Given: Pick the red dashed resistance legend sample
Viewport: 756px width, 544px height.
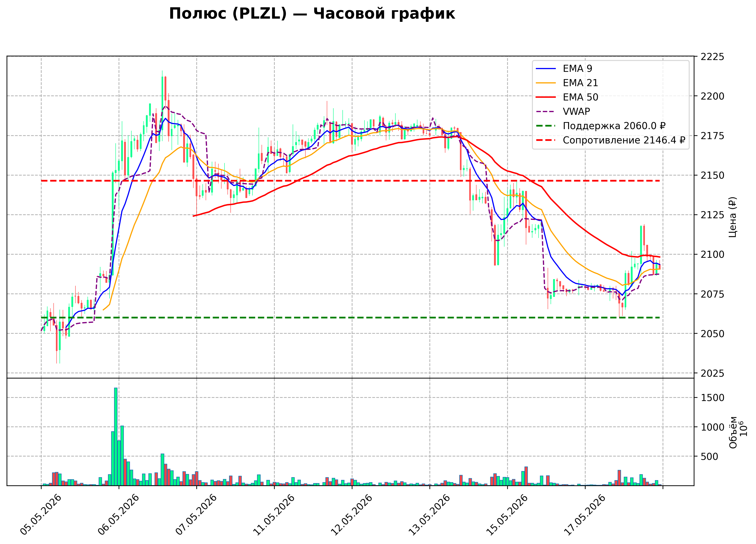Looking at the screenshot, I should pyautogui.click(x=546, y=140).
